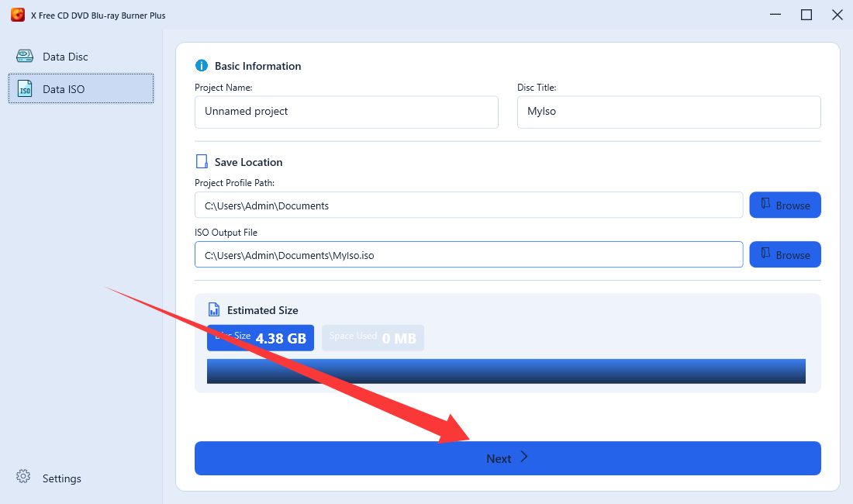Click the "Save Location" heading
The width and height of the screenshot is (853, 504).
(249, 162)
